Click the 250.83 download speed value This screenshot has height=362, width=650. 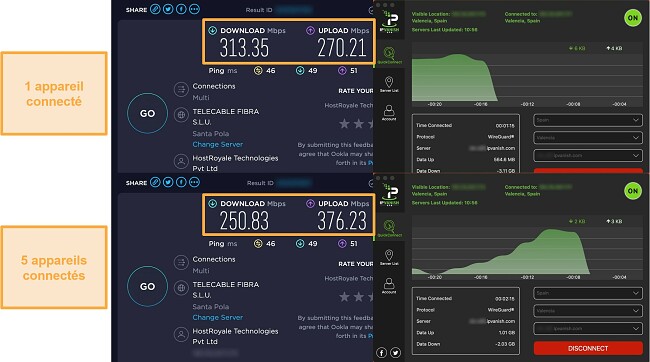[244, 221]
